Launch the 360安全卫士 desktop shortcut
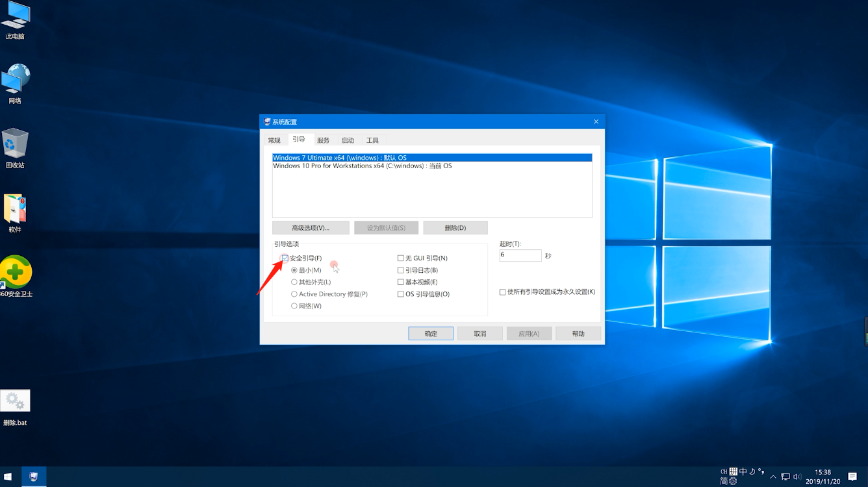868x487 pixels. 16,277
